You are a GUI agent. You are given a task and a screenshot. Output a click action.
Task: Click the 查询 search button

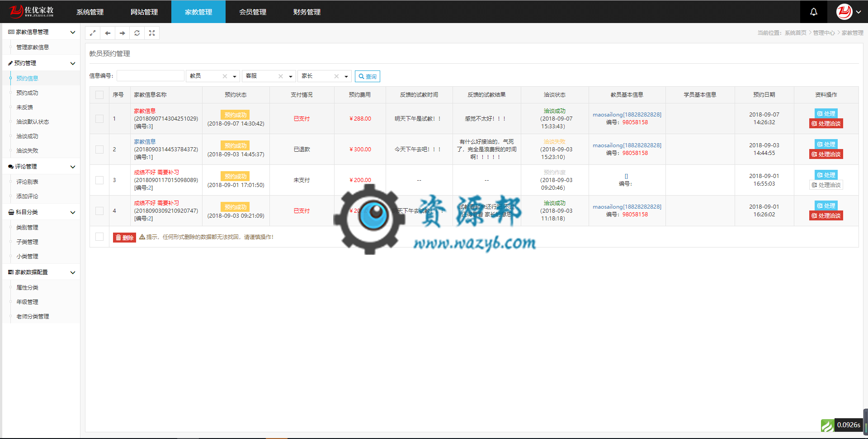coord(368,76)
